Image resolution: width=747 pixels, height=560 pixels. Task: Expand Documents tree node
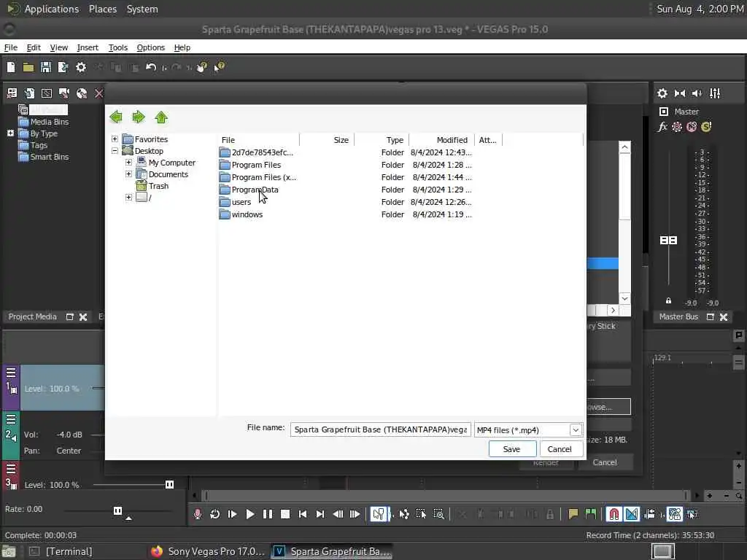click(x=128, y=174)
